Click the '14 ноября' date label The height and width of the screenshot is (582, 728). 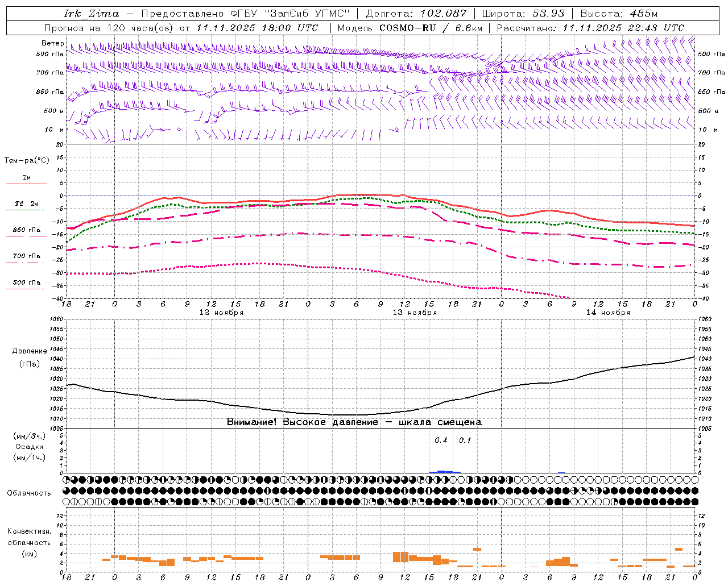tap(608, 313)
